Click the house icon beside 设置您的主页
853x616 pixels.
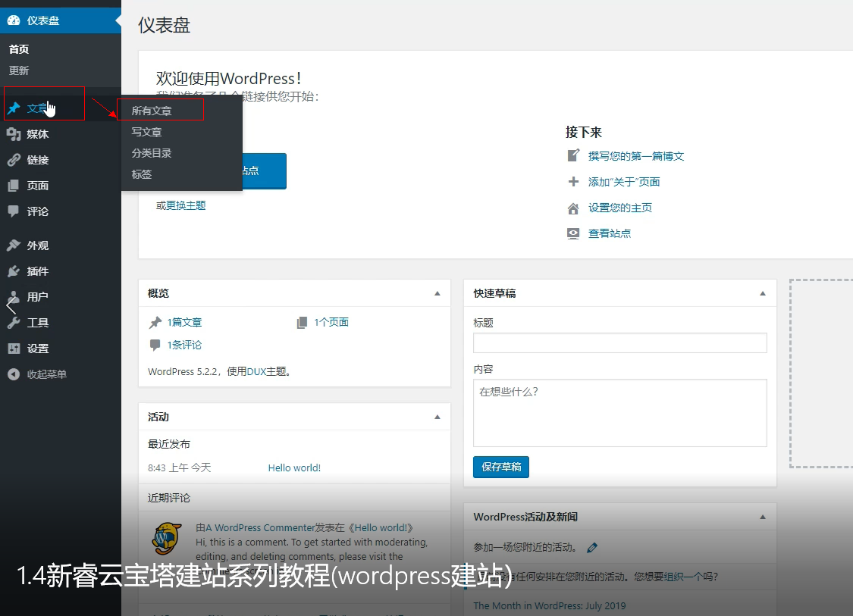pos(573,208)
